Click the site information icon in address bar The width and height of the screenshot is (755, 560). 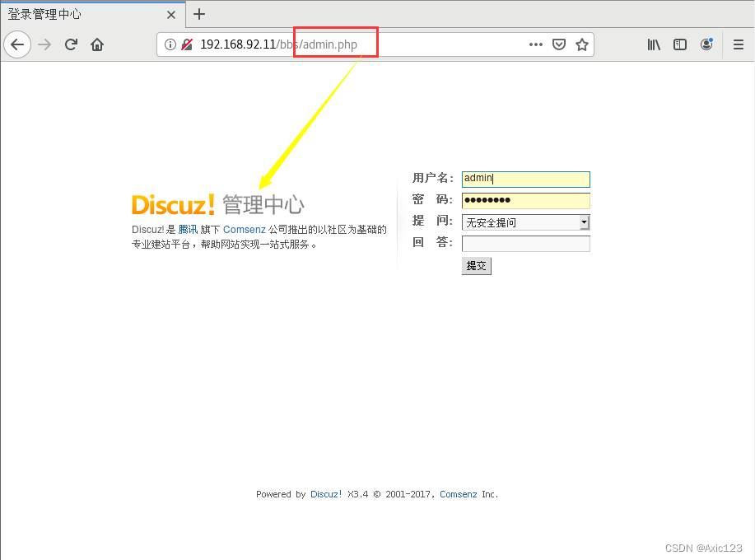(170, 44)
